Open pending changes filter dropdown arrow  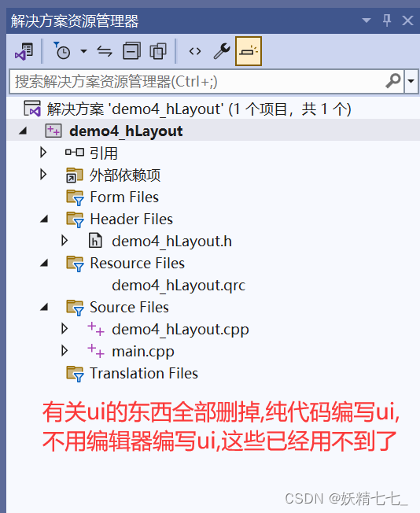click(x=83, y=51)
